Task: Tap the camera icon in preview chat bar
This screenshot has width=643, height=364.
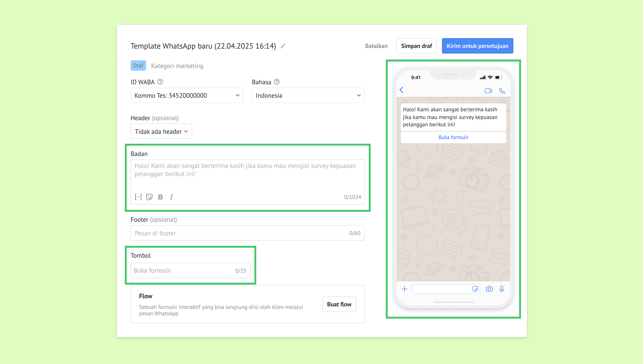Action: pos(489,289)
